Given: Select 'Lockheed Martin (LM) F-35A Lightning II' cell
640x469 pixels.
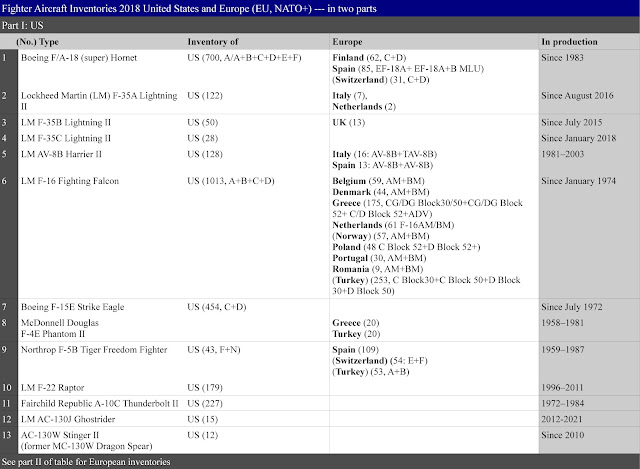Looking at the screenshot, I should 99,101.
